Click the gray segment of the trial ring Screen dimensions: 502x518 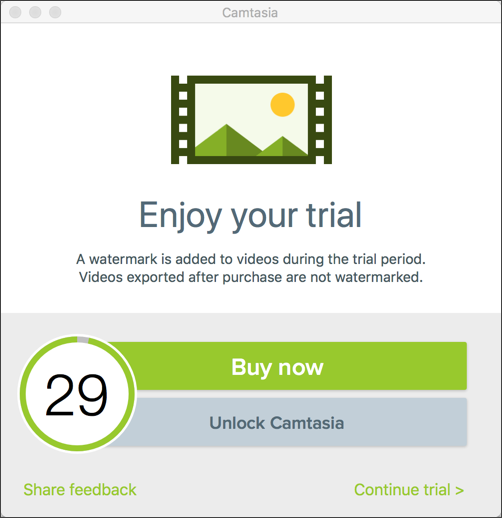(x=83, y=340)
